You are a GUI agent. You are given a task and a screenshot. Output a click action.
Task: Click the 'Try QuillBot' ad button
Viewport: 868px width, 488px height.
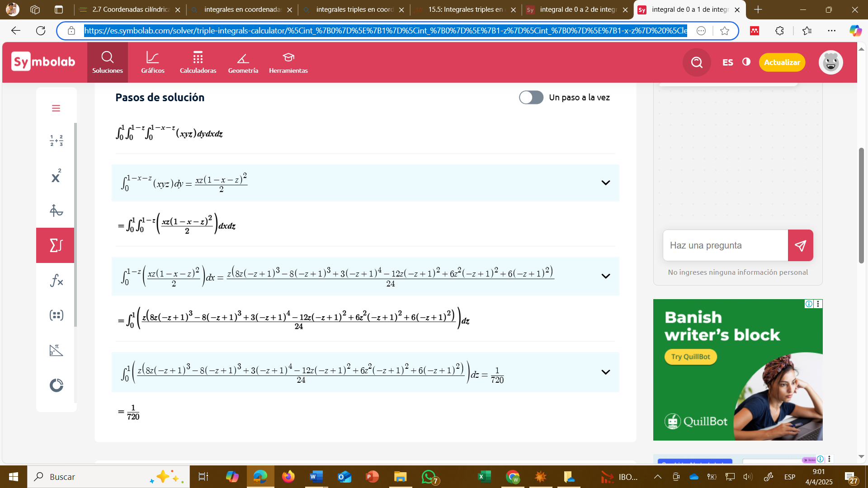coord(690,357)
